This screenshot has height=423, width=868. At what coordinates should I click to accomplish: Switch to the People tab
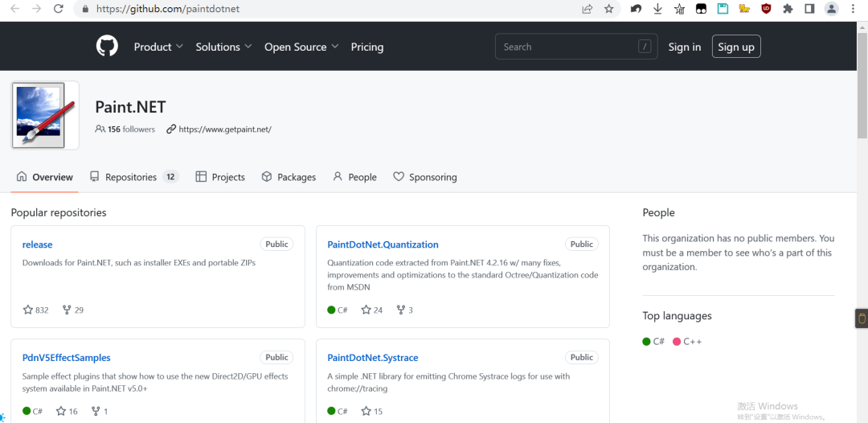click(x=355, y=177)
